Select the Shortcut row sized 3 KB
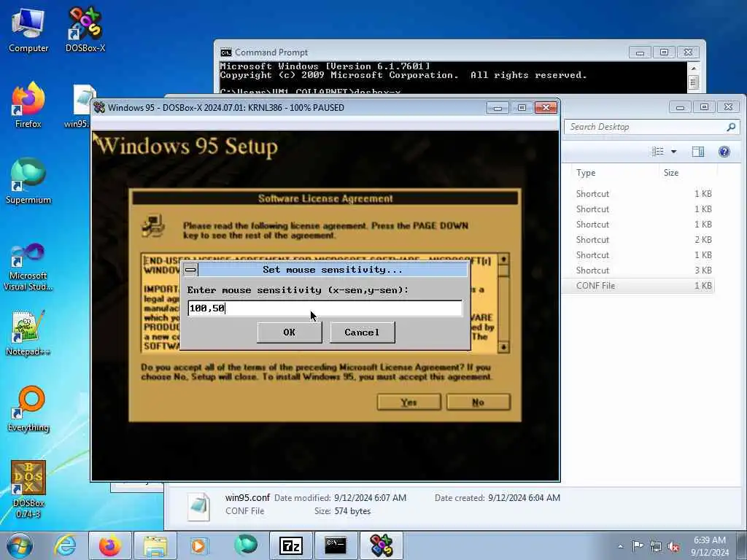Viewport: 747px width, 560px height. [x=638, y=271]
